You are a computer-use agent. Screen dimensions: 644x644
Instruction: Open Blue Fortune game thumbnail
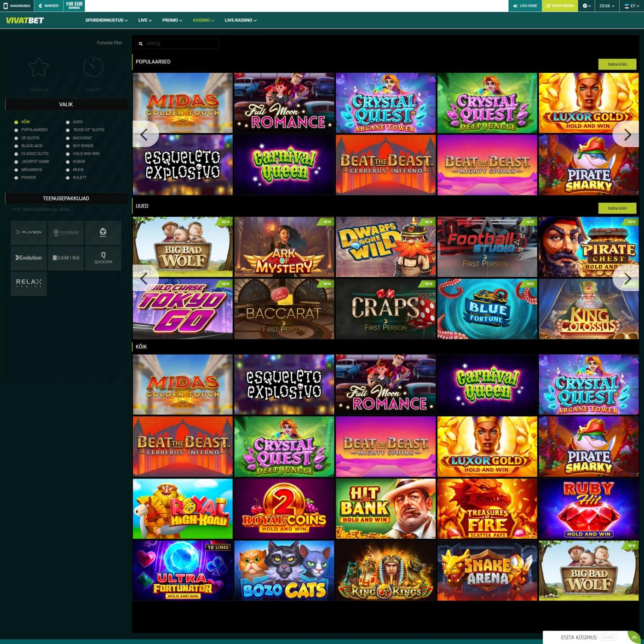pyautogui.click(x=487, y=309)
